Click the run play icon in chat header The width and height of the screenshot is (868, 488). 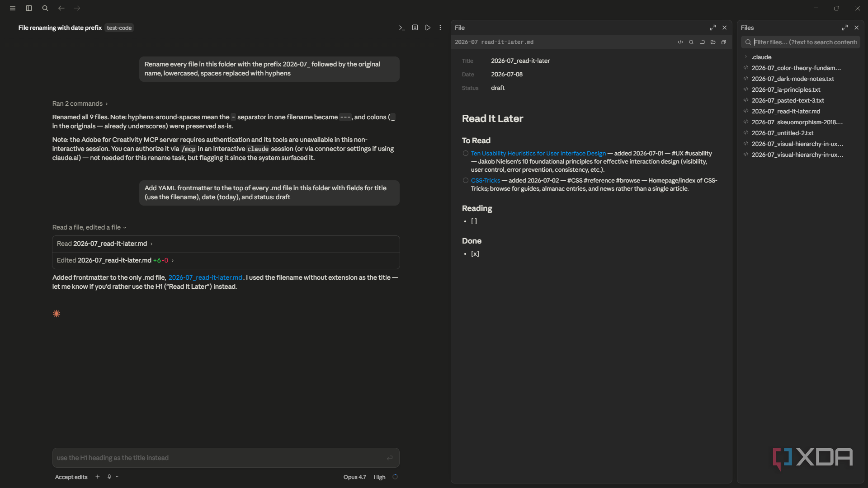[428, 28]
